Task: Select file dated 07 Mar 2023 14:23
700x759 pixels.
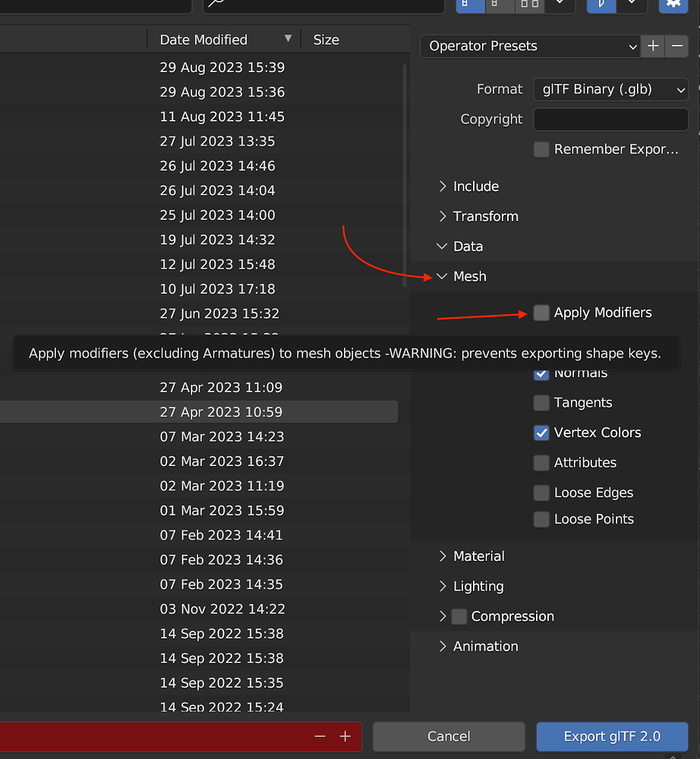Action: [x=199, y=436]
